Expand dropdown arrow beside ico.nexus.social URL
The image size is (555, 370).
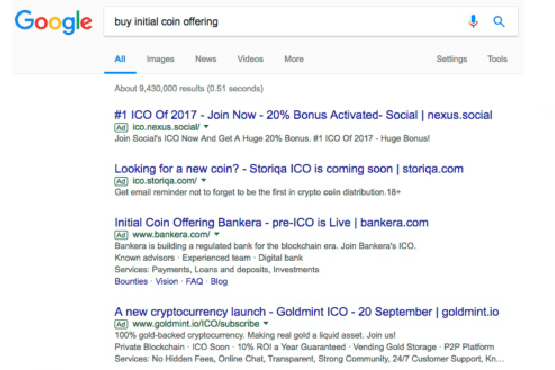(x=206, y=126)
